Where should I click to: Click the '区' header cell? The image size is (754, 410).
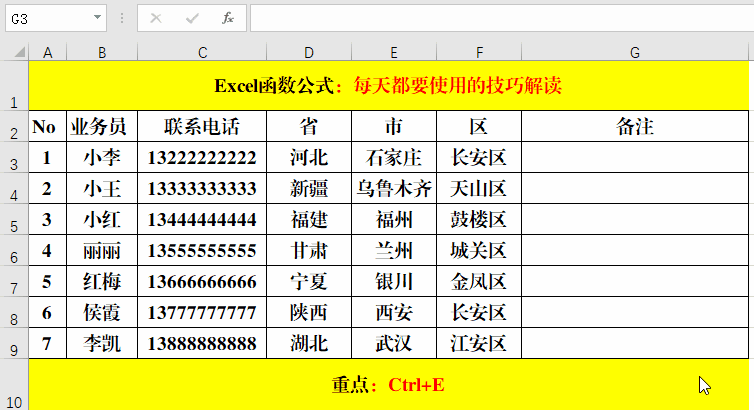click(x=479, y=126)
